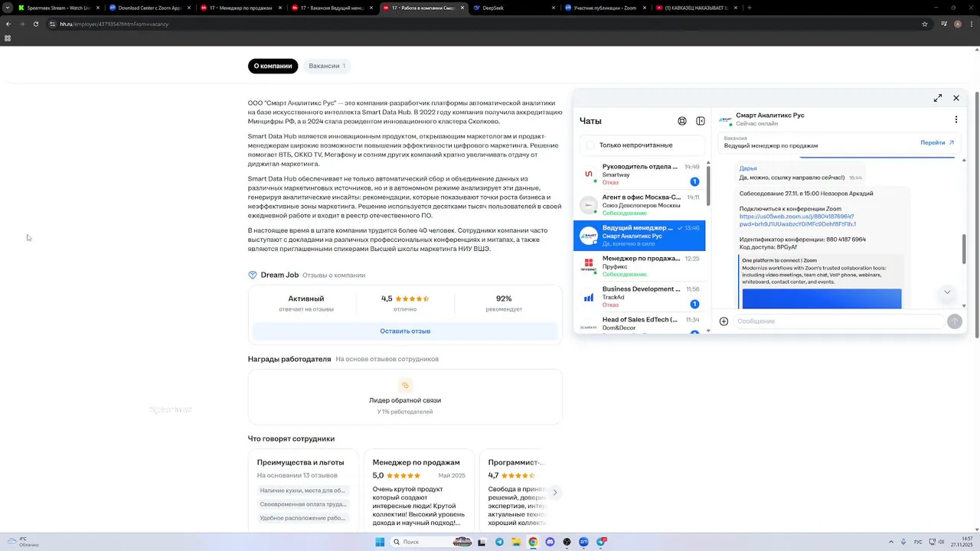Bookmark this page with star icon
This screenshot has height=551, width=980.
pos(925,24)
